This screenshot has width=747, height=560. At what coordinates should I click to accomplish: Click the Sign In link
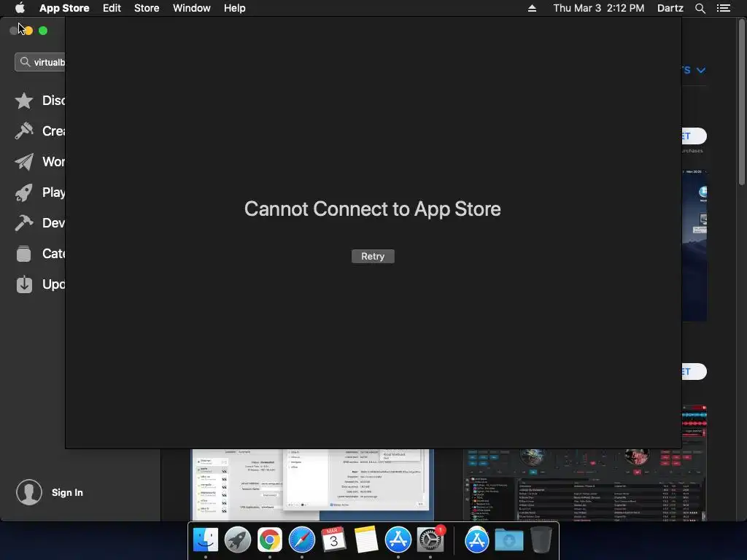(67, 492)
